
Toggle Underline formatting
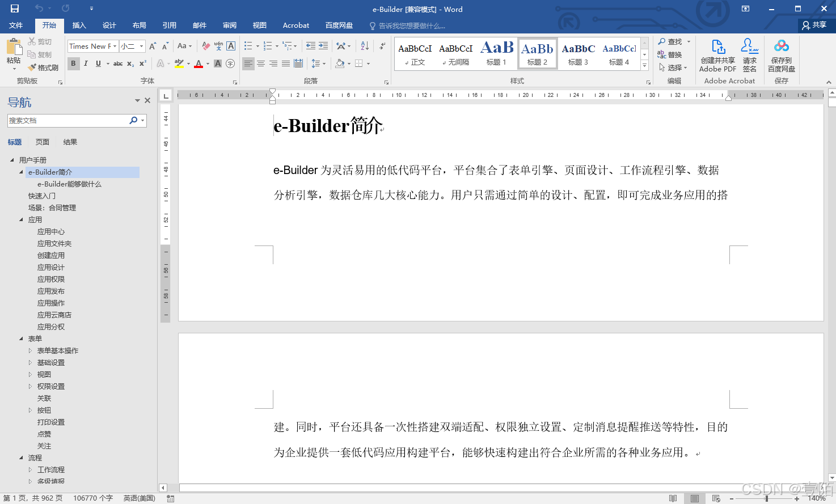tap(98, 63)
